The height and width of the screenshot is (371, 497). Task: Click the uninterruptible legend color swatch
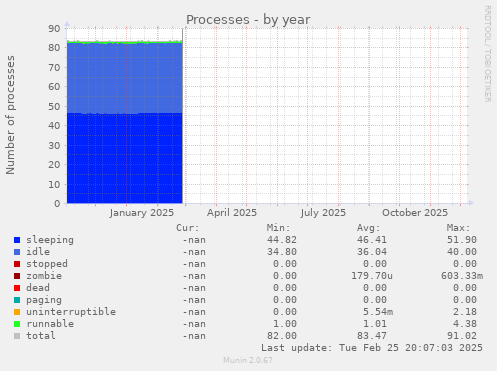(x=17, y=312)
